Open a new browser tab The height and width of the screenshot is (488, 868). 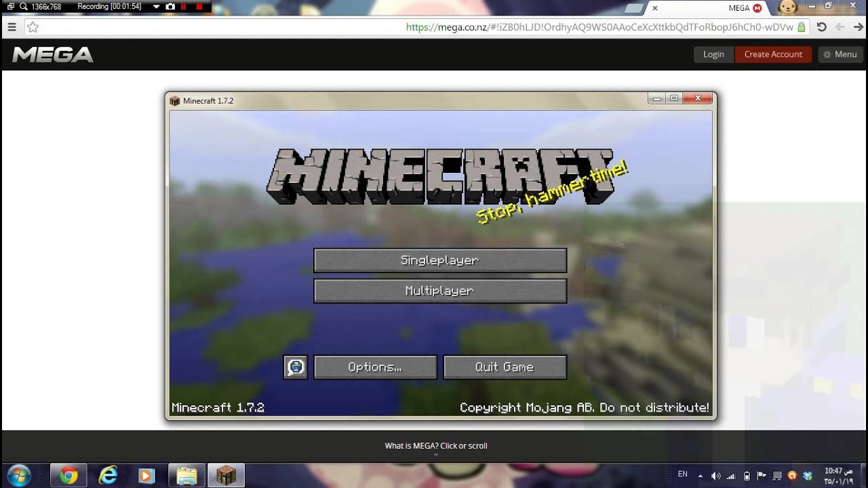pos(634,9)
